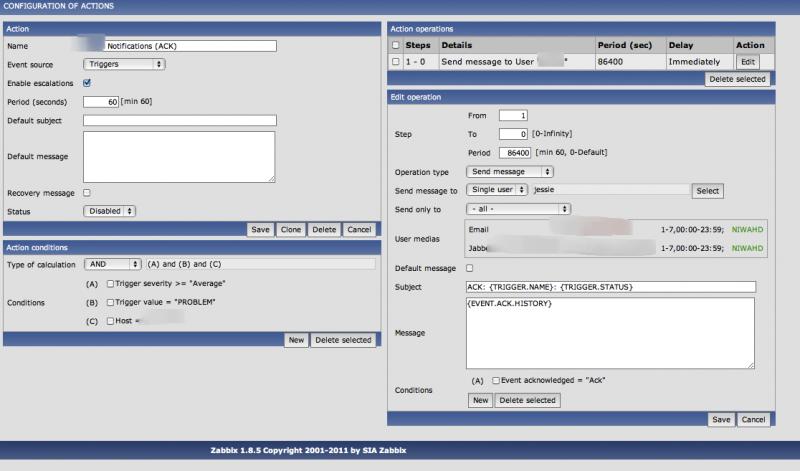Tick the Default message checkbox
The image size is (800, 471).
pos(471,269)
